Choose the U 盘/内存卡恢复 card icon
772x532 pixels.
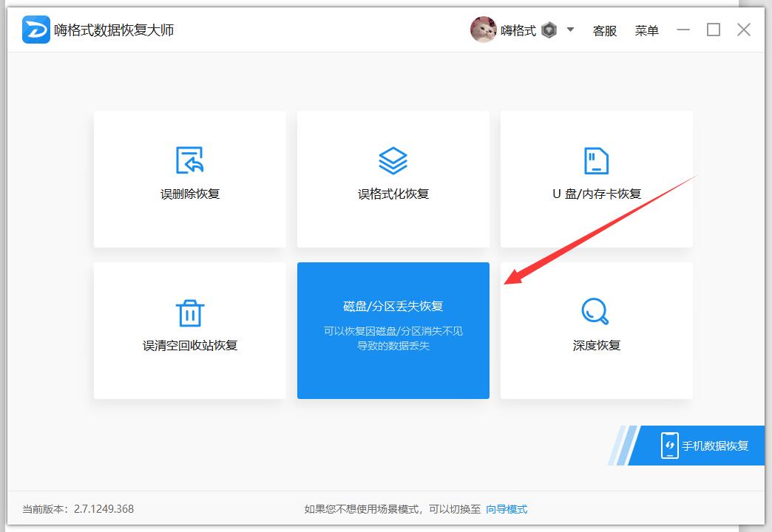click(596, 160)
